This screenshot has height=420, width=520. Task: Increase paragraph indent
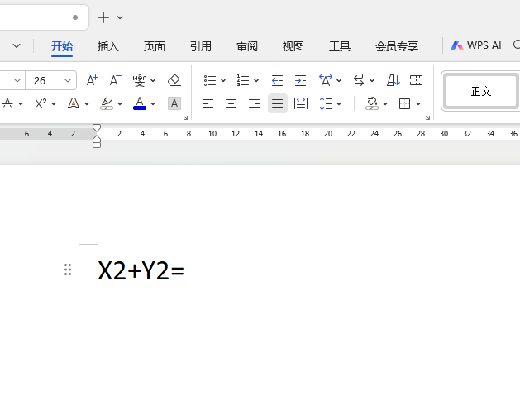tap(300, 80)
